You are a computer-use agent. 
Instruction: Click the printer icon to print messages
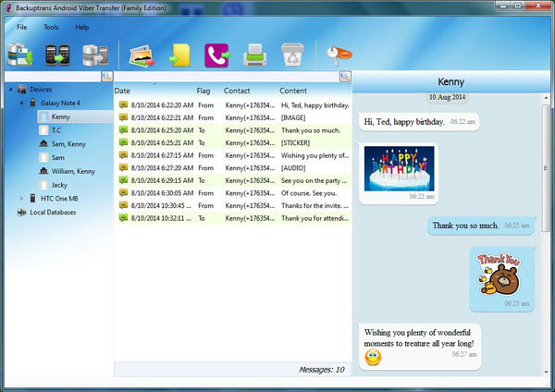point(254,56)
